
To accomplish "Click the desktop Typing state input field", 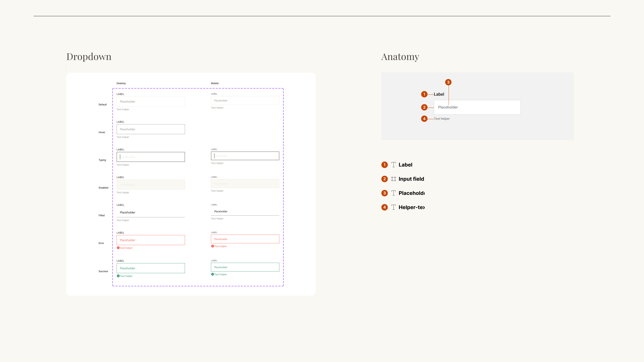I will pyautogui.click(x=151, y=157).
